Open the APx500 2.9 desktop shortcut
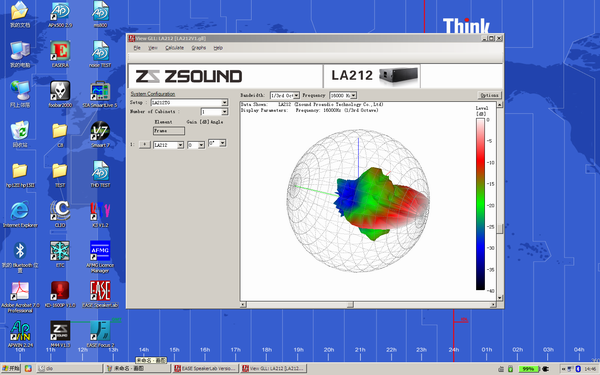This screenshot has height=375, width=600. (x=60, y=15)
